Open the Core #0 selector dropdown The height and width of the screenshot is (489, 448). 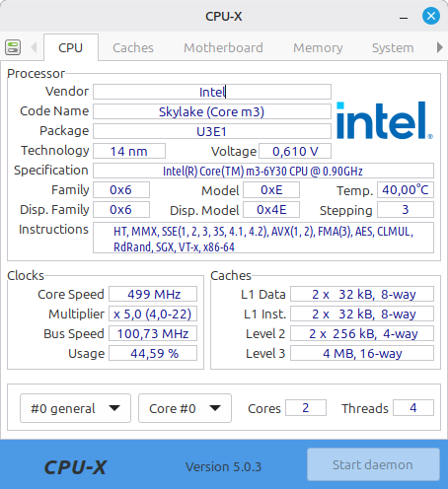point(185,408)
